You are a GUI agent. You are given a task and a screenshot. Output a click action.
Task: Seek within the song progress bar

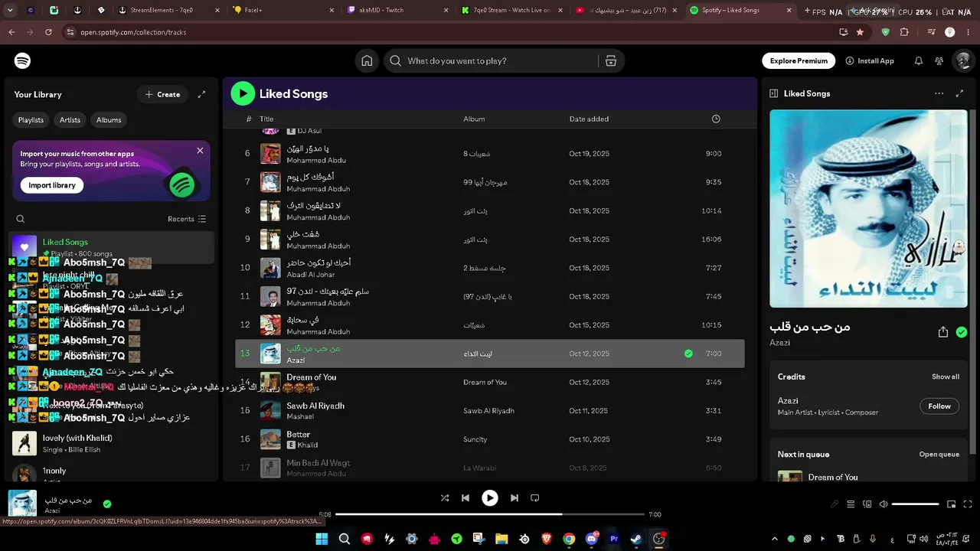pyautogui.click(x=489, y=514)
